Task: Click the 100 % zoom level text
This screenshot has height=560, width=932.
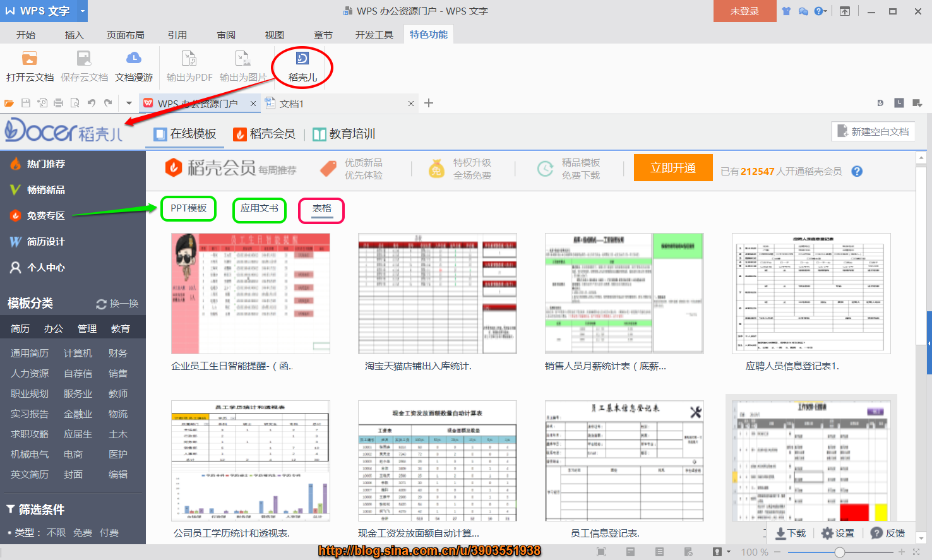Action: pyautogui.click(x=755, y=552)
